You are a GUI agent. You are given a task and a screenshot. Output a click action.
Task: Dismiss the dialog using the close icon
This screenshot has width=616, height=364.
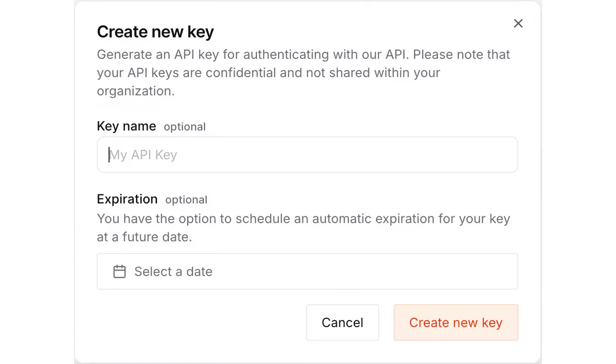(x=518, y=23)
